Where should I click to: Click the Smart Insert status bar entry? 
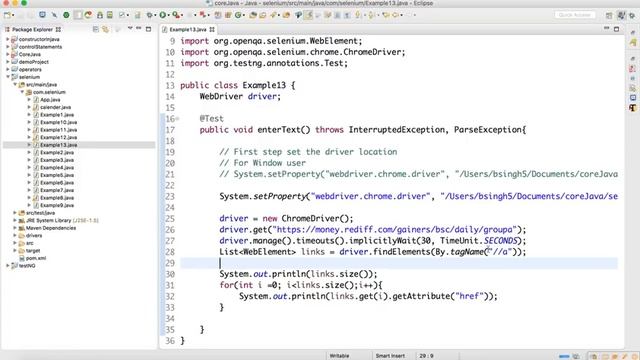(x=390, y=356)
